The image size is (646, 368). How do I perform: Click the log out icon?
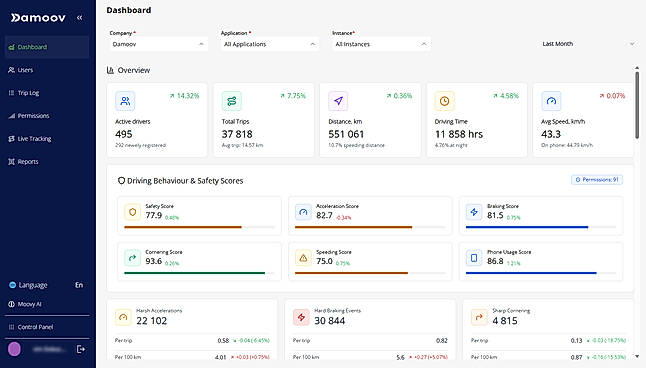coord(81,349)
